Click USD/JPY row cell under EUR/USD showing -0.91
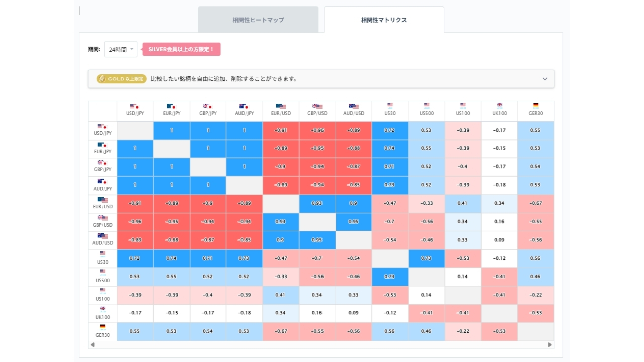The image size is (644, 362). pos(281,131)
